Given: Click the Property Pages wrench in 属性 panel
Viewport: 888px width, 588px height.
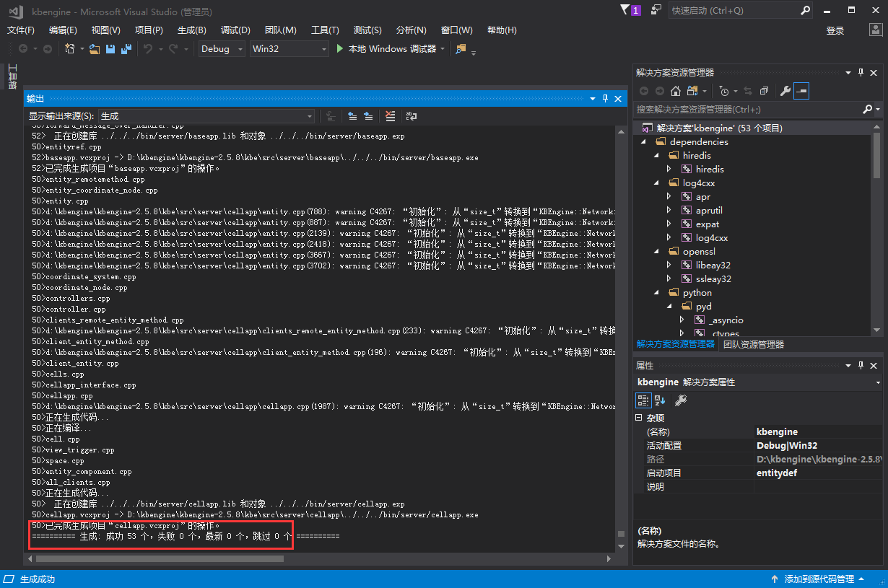Looking at the screenshot, I should (x=680, y=400).
